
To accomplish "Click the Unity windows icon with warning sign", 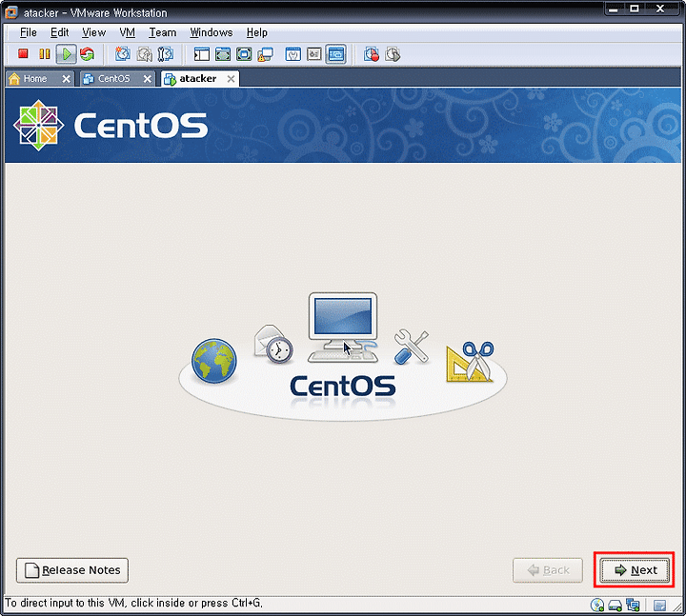I will click(266, 54).
